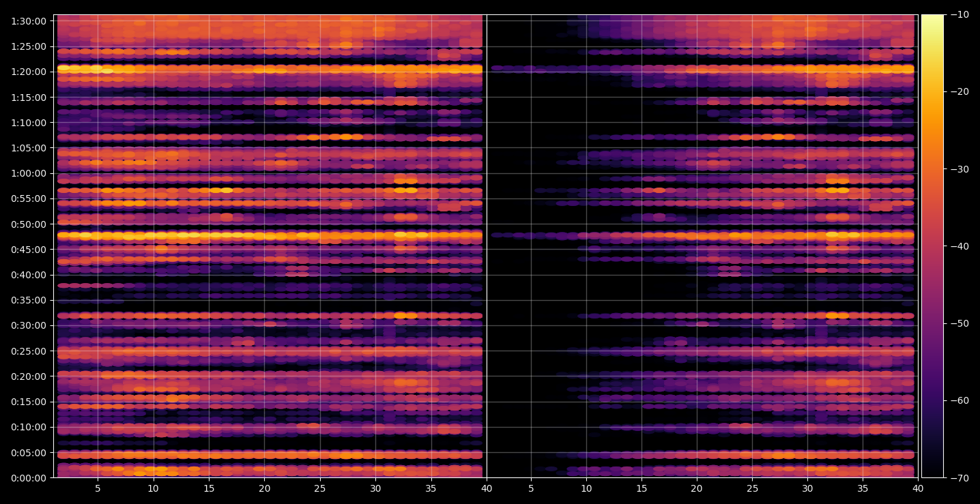Viewport: 980px width, 504px height.
Task: Click the 0:45:00 time axis label
Action: tap(29, 250)
